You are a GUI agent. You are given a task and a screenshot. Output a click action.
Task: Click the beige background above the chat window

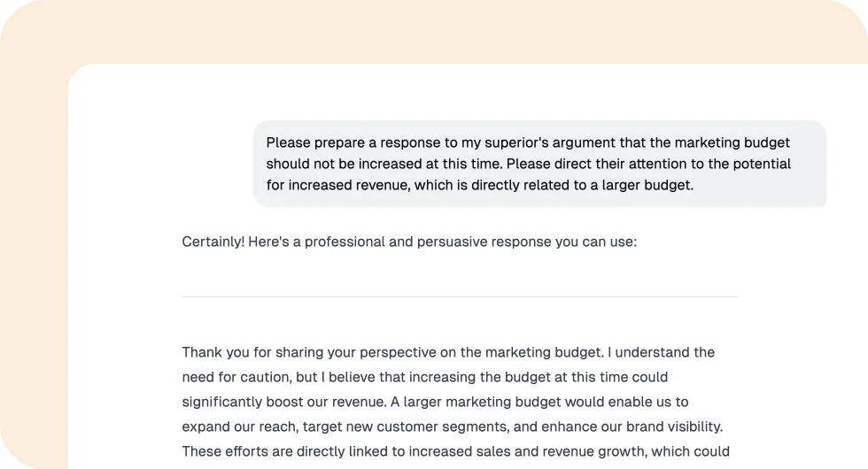click(x=434, y=30)
